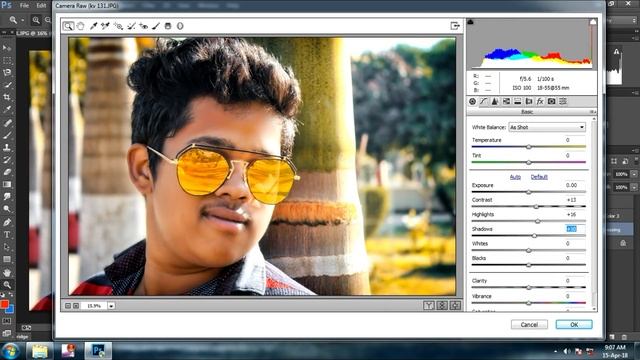Click the Whites slider handle
Screen dimensions: 640x360
pos(529,250)
